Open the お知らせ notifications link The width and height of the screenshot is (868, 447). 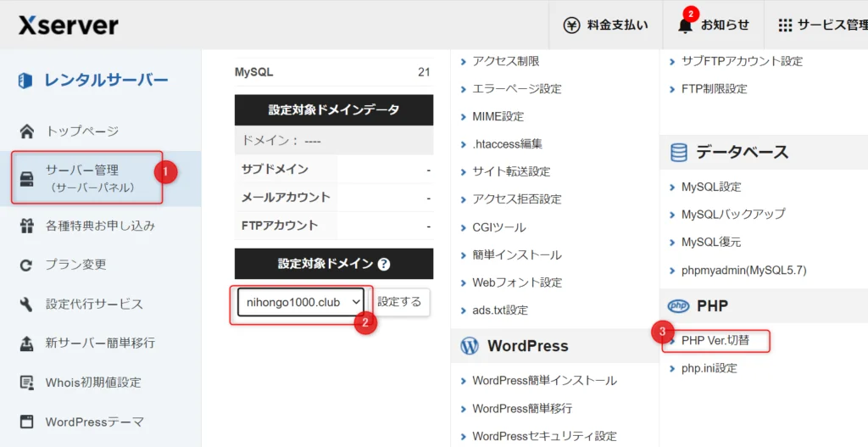coord(725,25)
